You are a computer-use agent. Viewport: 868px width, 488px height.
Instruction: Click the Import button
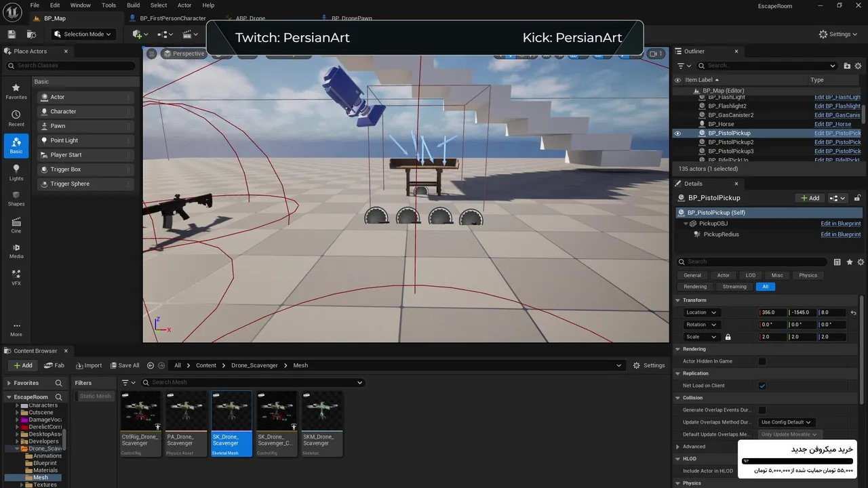pos(88,365)
